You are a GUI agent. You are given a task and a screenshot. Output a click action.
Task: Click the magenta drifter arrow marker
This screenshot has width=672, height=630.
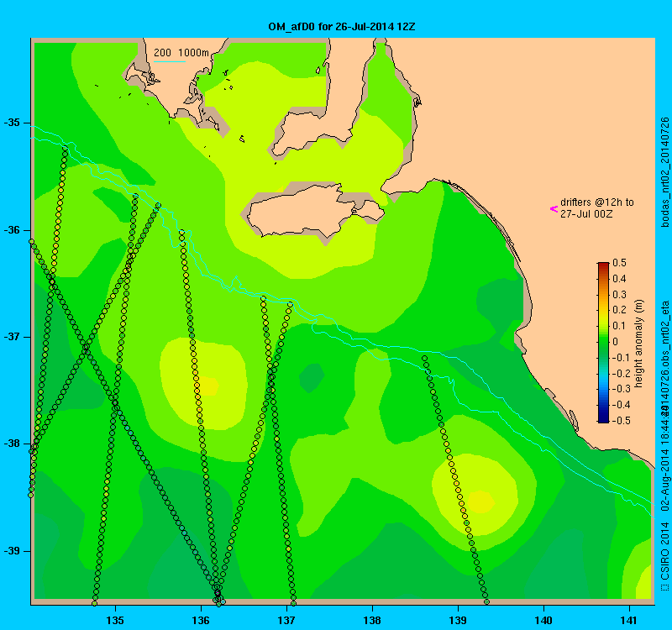pos(554,208)
